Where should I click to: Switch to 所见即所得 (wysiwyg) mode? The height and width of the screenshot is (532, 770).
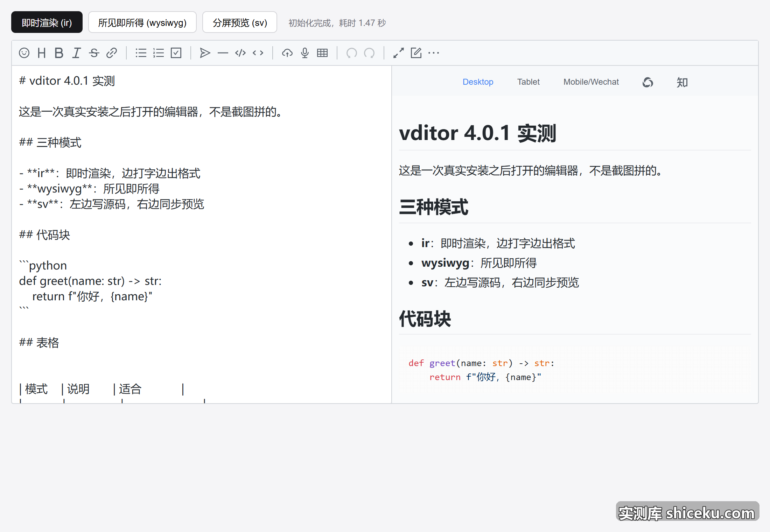(x=142, y=22)
